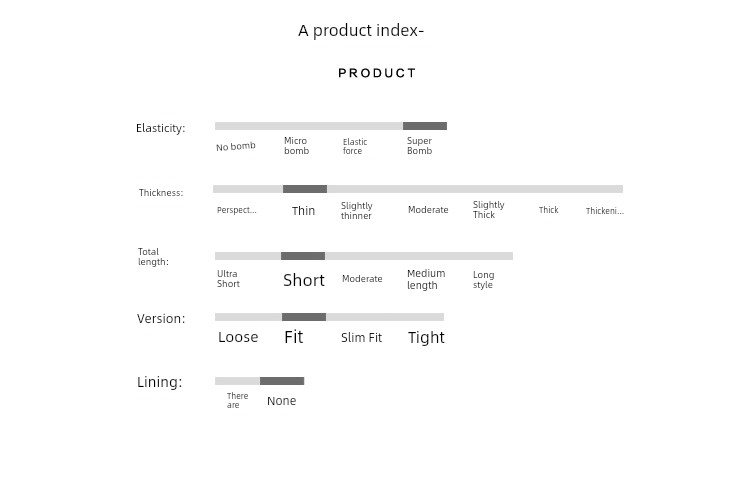This screenshot has width=750, height=484.
Task: Click the dark Short length bar segment
Action: tap(303, 256)
